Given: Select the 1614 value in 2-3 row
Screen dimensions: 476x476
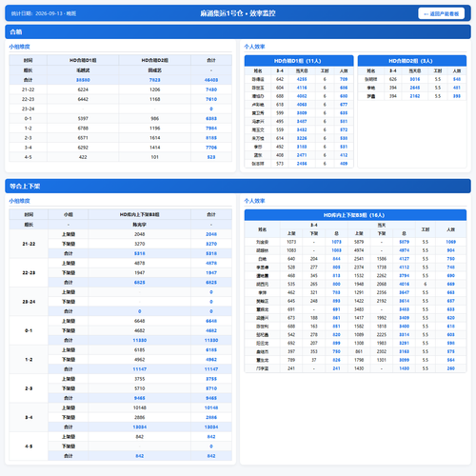Looking at the screenshot, I should tap(154, 138).
